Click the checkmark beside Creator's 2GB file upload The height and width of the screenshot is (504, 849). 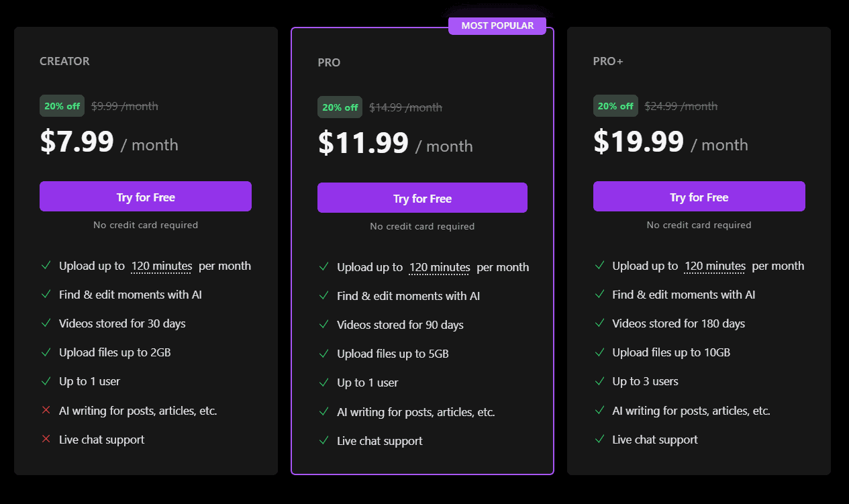tap(46, 352)
